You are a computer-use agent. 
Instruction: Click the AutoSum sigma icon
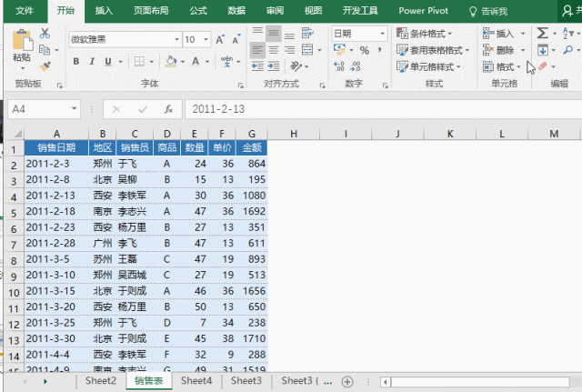pyautogui.click(x=542, y=33)
